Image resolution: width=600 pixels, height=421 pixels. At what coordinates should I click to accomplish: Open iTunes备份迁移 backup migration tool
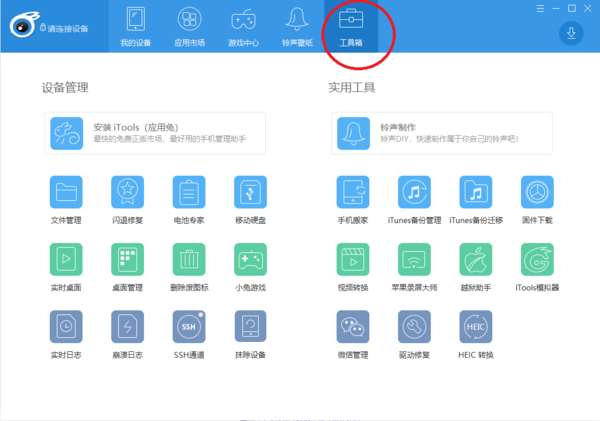pos(476,192)
